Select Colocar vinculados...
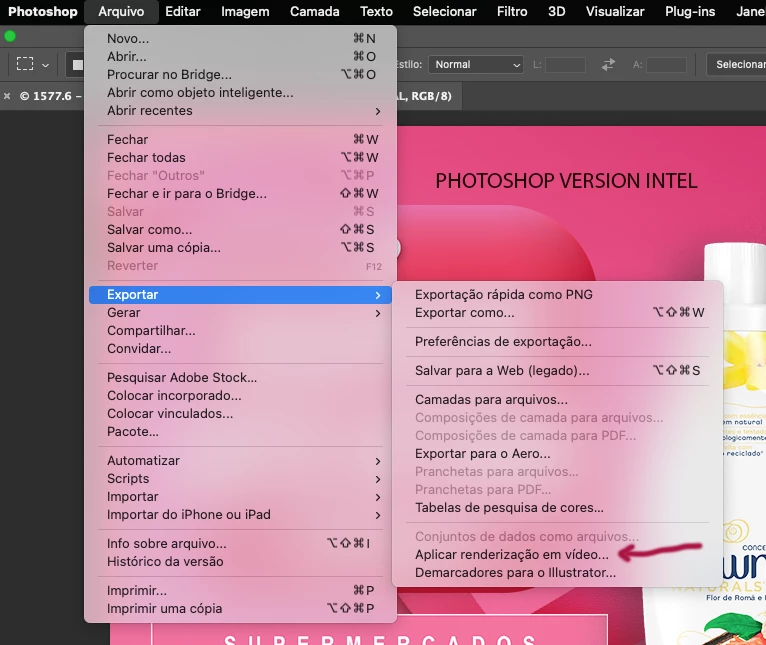Viewport: 766px width, 645px height. coord(240,414)
